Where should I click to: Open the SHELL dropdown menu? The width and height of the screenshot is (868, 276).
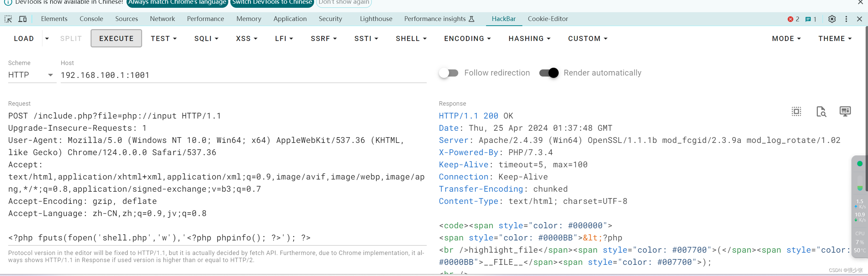pos(411,39)
